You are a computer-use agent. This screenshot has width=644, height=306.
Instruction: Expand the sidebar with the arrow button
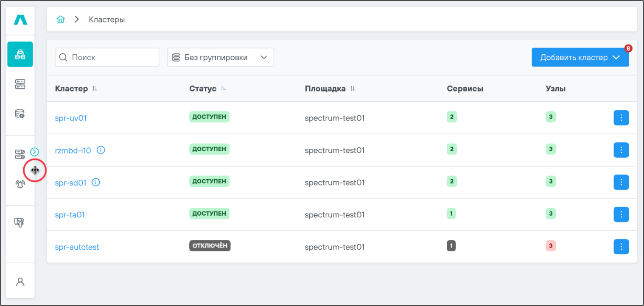35,151
